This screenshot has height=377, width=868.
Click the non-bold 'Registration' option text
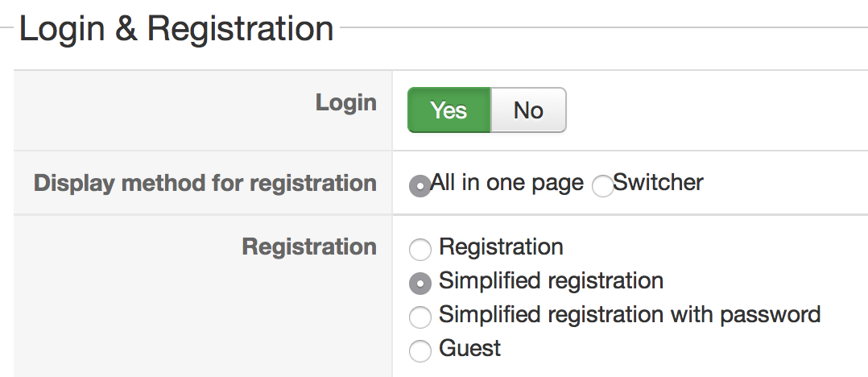[x=501, y=246]
